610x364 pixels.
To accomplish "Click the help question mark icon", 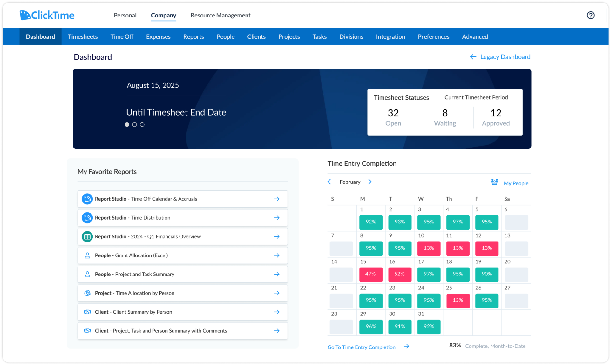I will (590, 15).
